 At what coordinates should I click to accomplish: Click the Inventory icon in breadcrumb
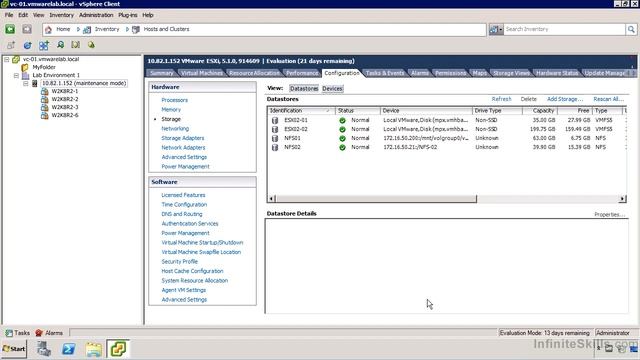pyautogui.click(x=87, y=29)
